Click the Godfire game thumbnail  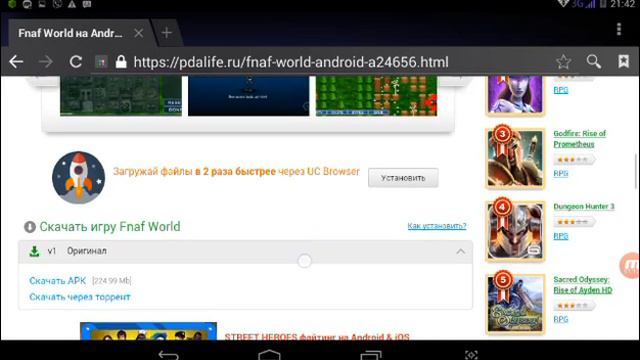point(515,159)
